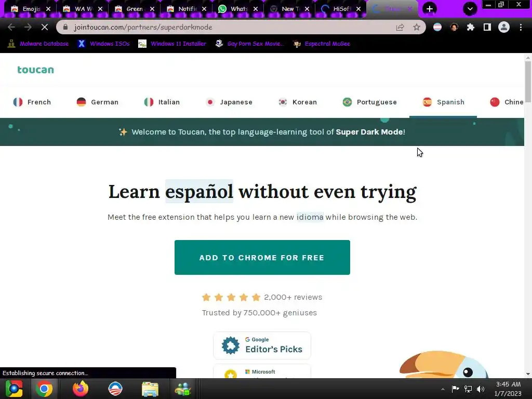Select Japanese language option
The image size is (532, 399).
(229, 102)
